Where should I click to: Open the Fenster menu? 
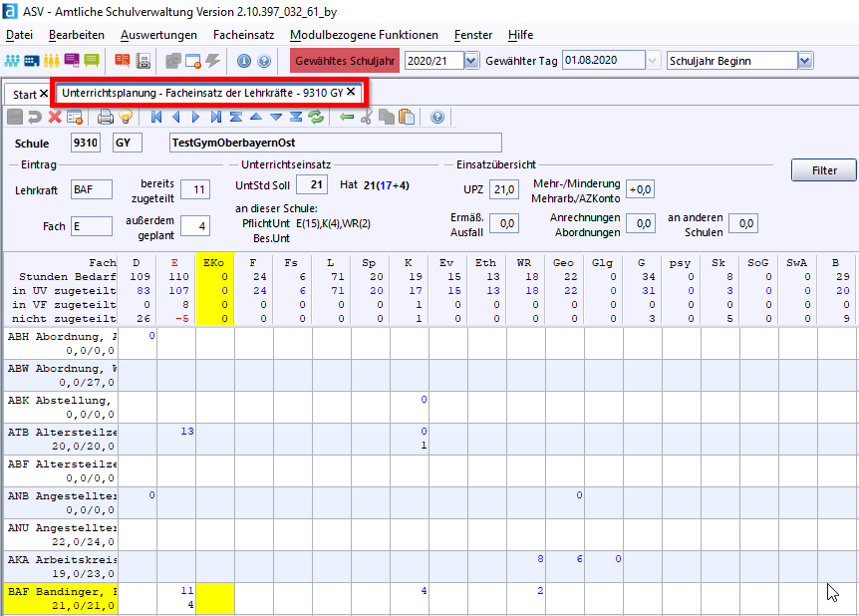[x=473, y=35]
